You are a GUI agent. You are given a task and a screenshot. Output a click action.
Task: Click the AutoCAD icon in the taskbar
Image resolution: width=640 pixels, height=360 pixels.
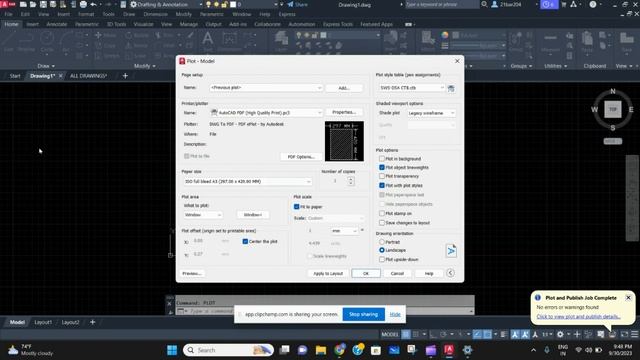[x=449, y=350]
